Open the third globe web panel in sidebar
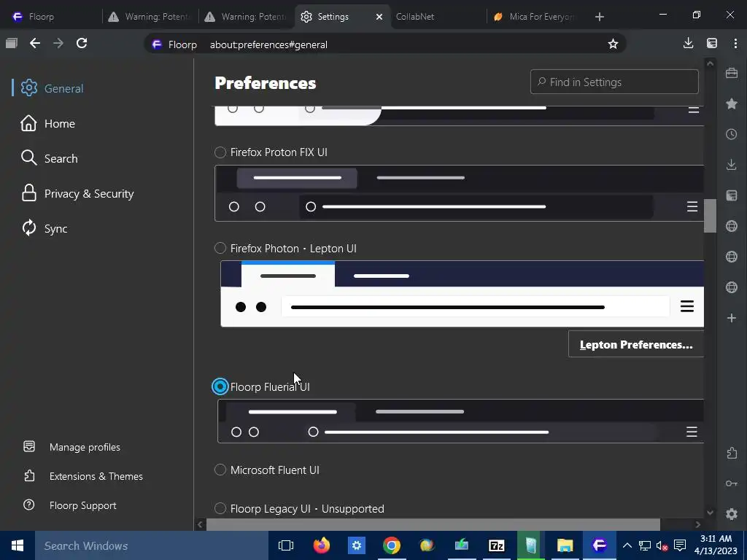Viewport: 747px width, 560px height. (x=731, y=287)
